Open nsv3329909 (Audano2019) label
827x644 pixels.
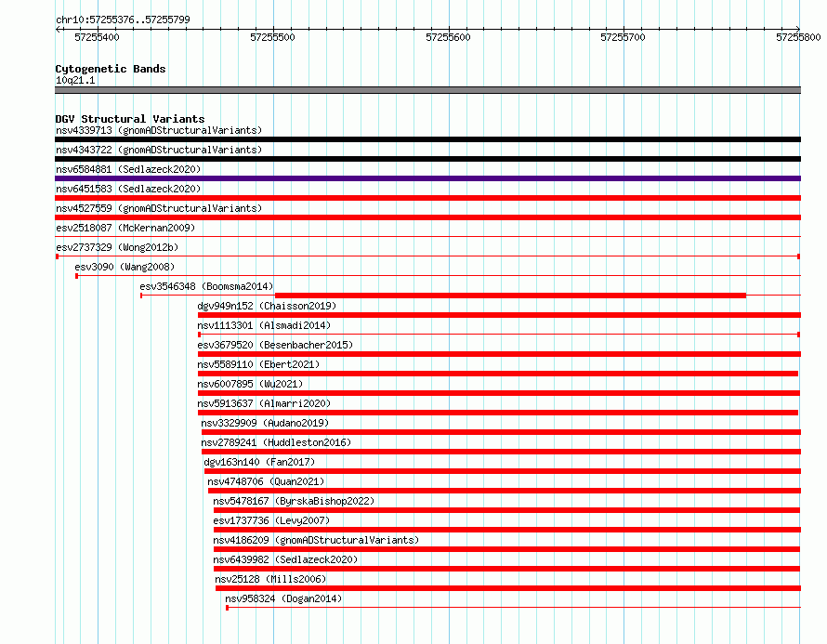click(x=265, y=423)
